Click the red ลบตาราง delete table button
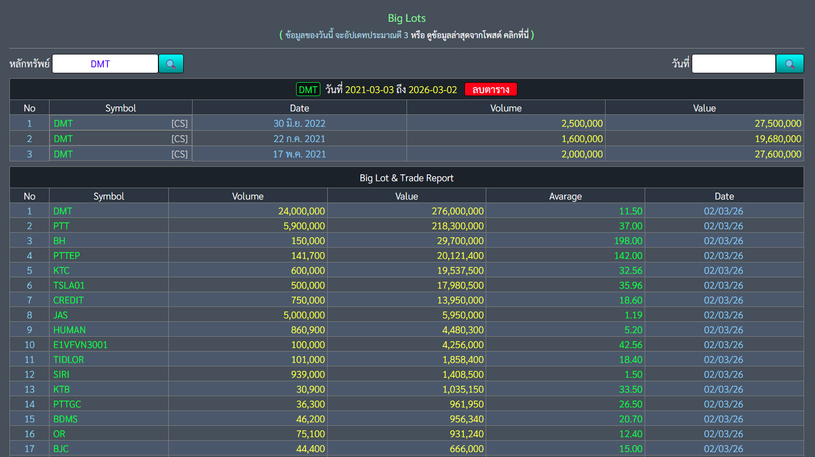This screenshot has width=815, height=457. pyautogui.click(x=490, y=90)
